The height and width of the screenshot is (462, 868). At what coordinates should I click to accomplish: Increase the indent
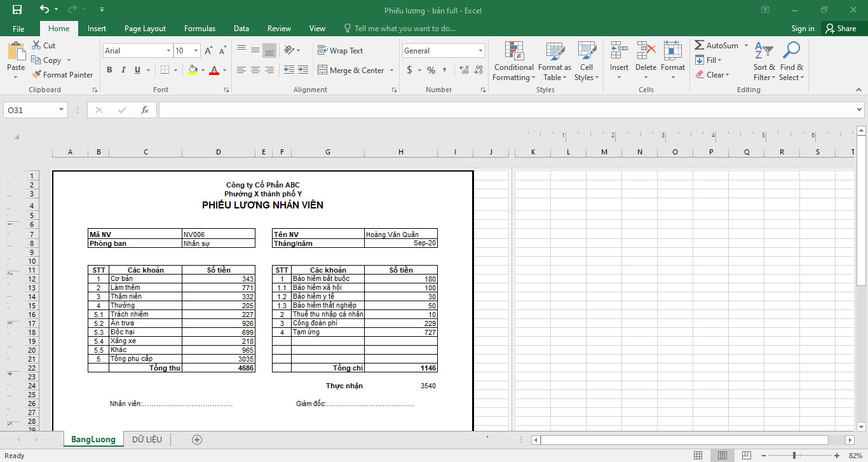(x=302, y=70)
